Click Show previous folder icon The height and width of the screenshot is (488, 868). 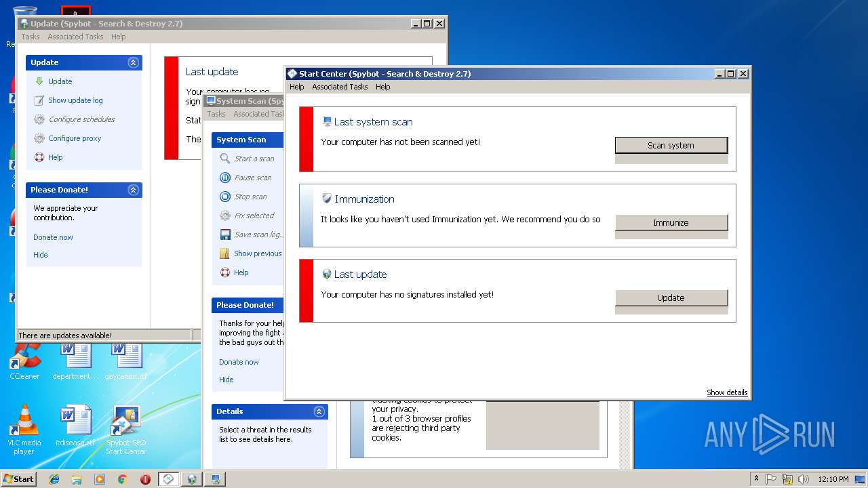coord(225,253)
